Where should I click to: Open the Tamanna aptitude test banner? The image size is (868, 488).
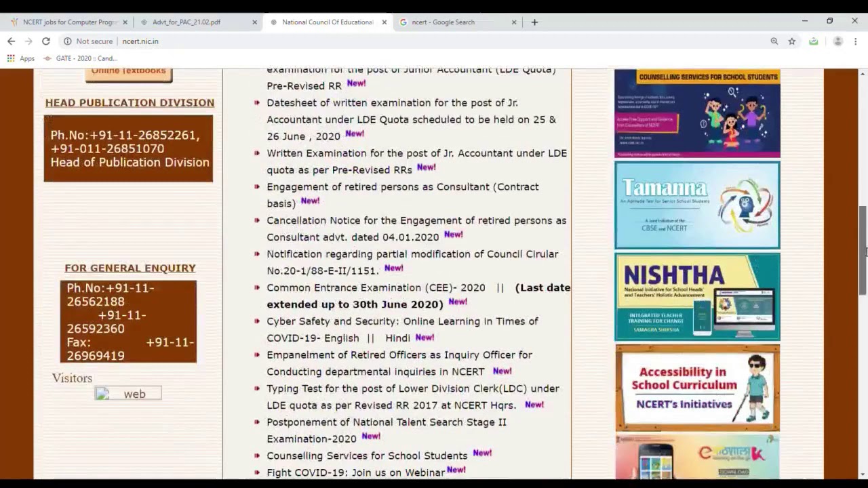click(x=697, y=205)
